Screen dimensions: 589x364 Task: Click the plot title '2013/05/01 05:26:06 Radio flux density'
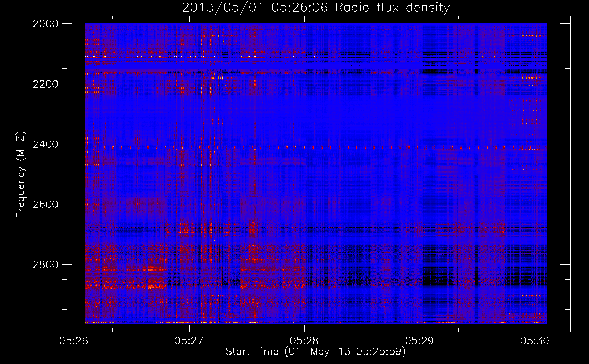click(x=316, y=8)
